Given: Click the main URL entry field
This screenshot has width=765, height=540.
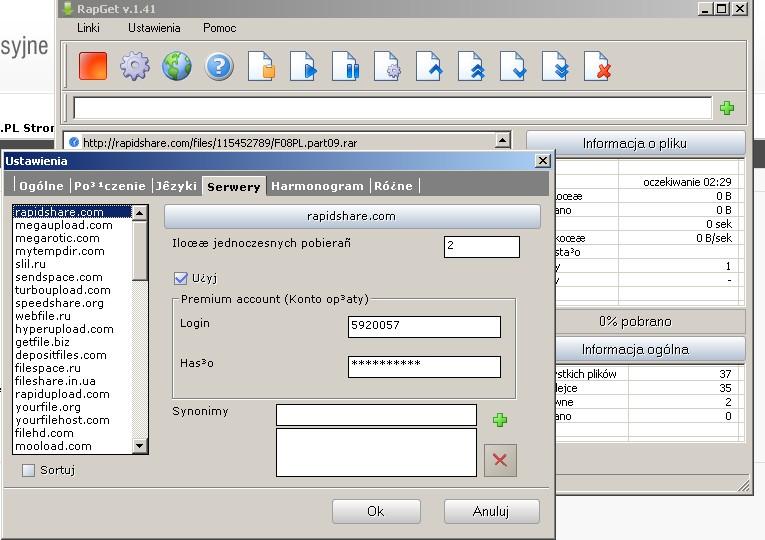Looking at the screenshot, I should [x=392, y=108].
